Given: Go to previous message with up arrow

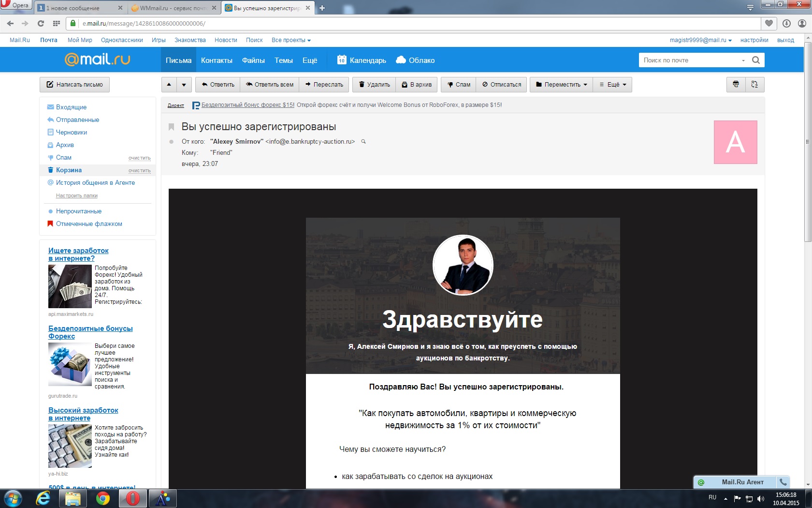Looking at the screenshot, I should 169,85.
